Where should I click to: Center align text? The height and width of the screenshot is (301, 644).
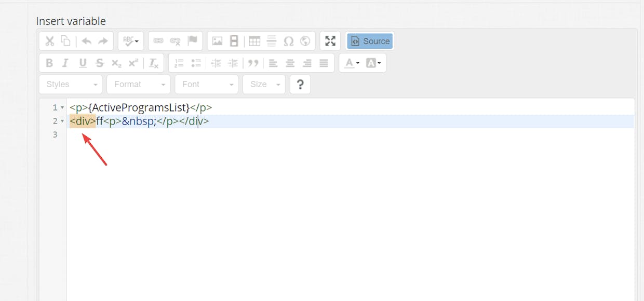[x=290, y=63]
